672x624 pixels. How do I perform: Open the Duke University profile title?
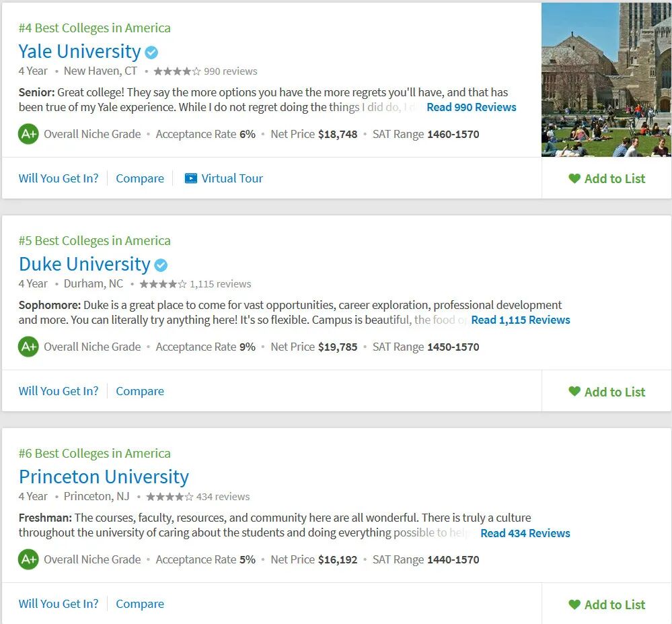click(85, 264)
